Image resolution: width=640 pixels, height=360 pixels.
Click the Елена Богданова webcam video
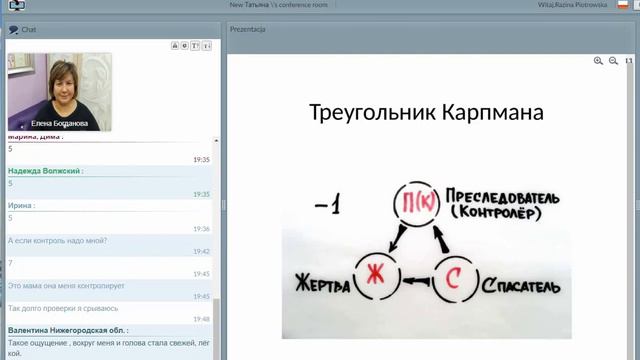pos(60,92)
